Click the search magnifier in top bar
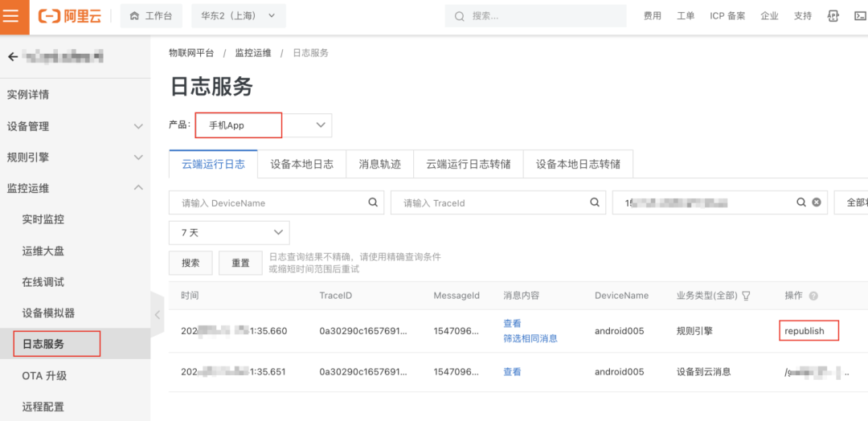Image resolution: width=868 pixels, height=421 pixels. [x=459, y=17]
